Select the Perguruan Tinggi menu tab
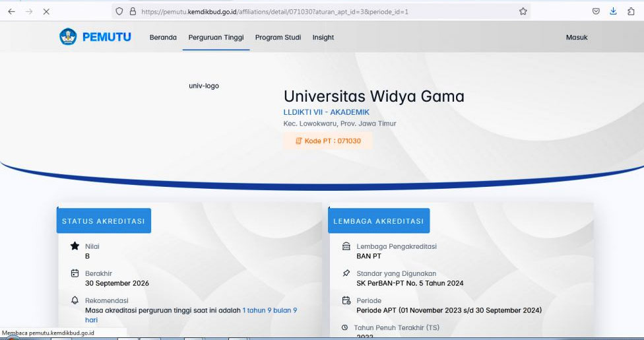644x340 pixels. pyautogui.click(x=216, y=38)
